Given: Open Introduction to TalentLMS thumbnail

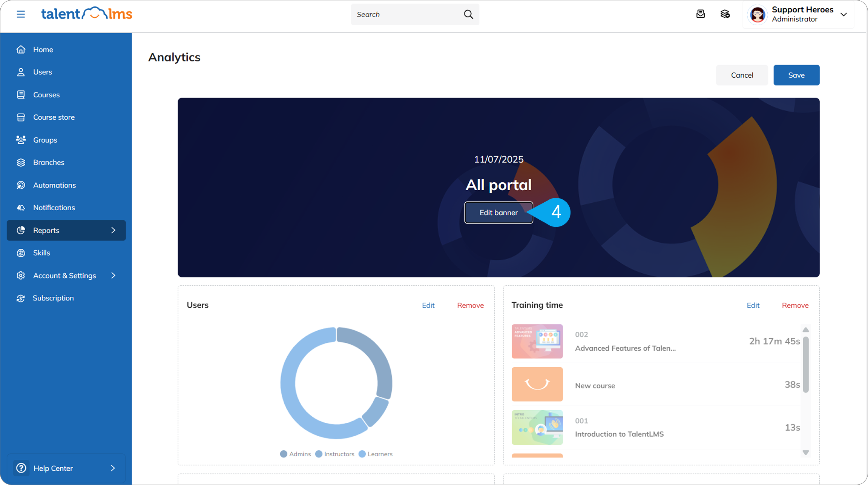Looking at the screenshot, I should 537,427.
